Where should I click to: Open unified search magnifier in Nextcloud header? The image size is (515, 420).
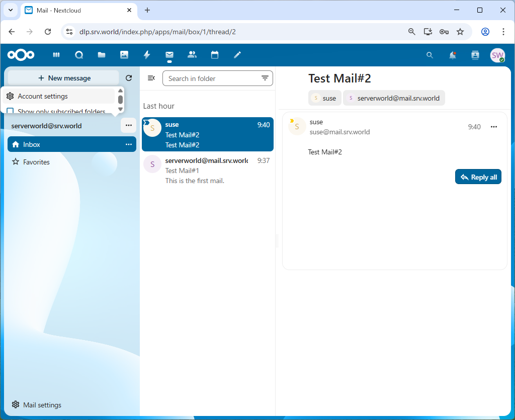(430, 55)
